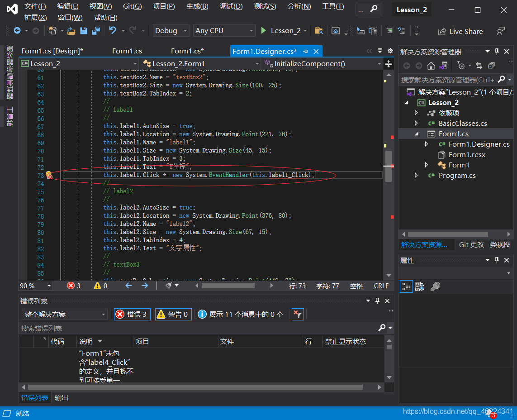Viewport: 517px width, 420px height.
Task: Click the navigate backward toolbar icon
Action: point(17,31)
